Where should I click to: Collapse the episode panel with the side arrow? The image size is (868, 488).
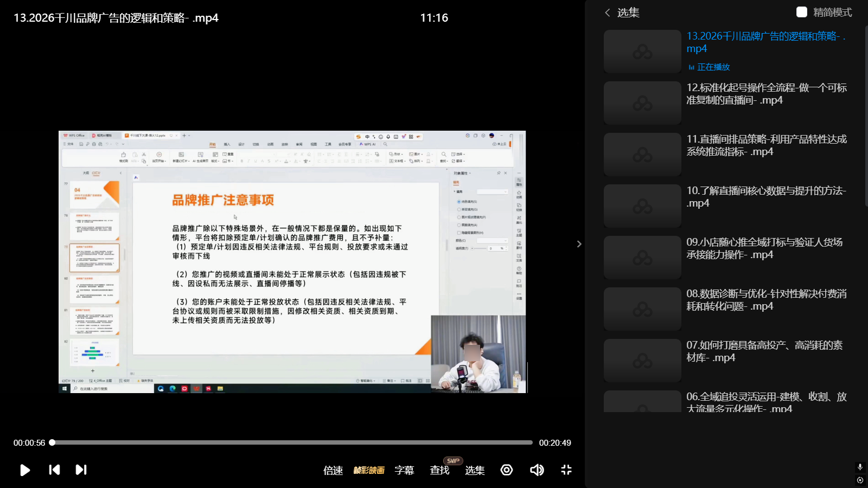(579, 244)
